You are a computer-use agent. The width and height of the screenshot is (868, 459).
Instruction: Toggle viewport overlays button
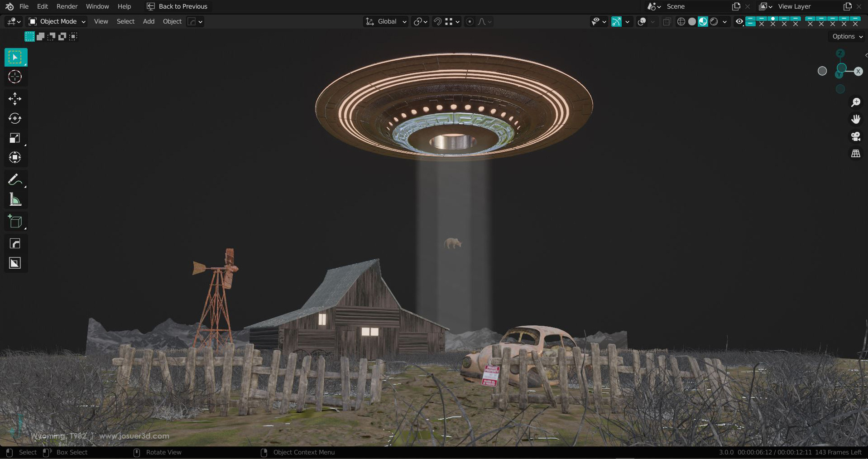(642, 21)
